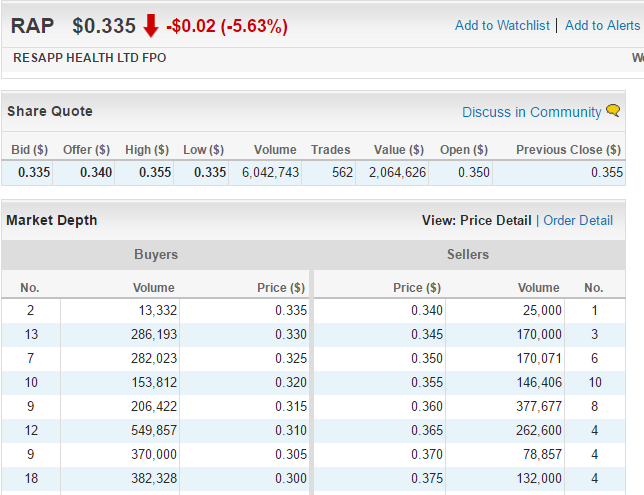Select seller volume 146,406
The image size is (644, 495).
coord(539,382)
